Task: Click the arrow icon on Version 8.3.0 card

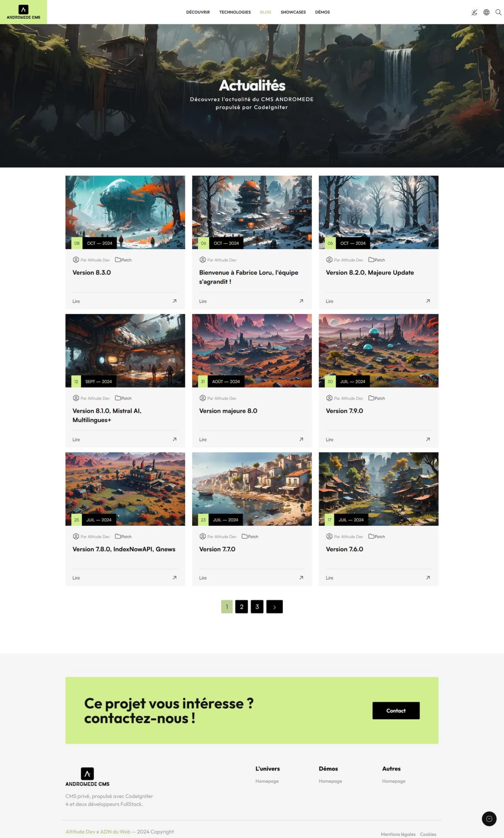Action: click(x=174, y=301)
